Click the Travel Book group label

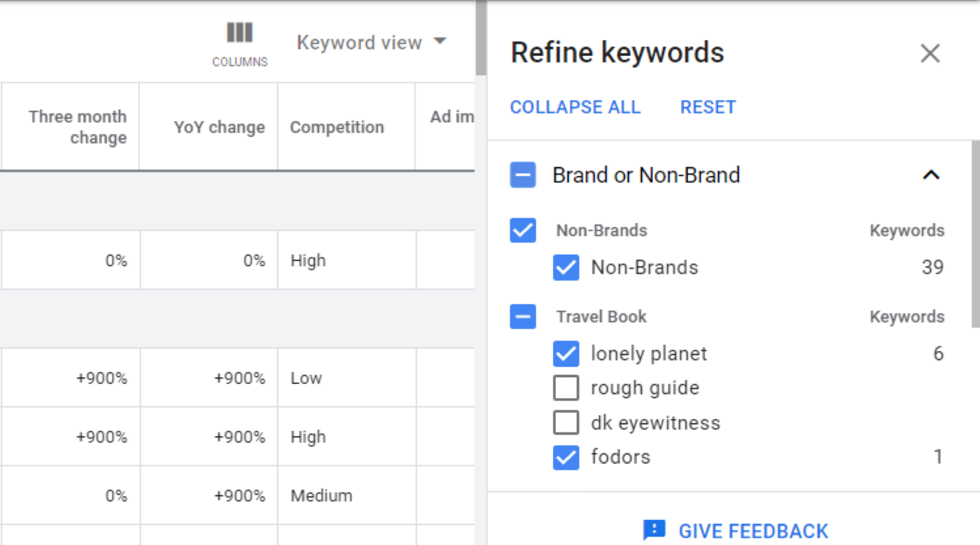601,316
